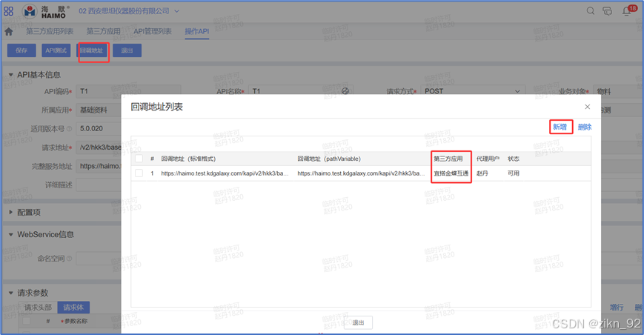Click 退出 button at dialog bottom

pyautogui.click(x=358, y=322)
